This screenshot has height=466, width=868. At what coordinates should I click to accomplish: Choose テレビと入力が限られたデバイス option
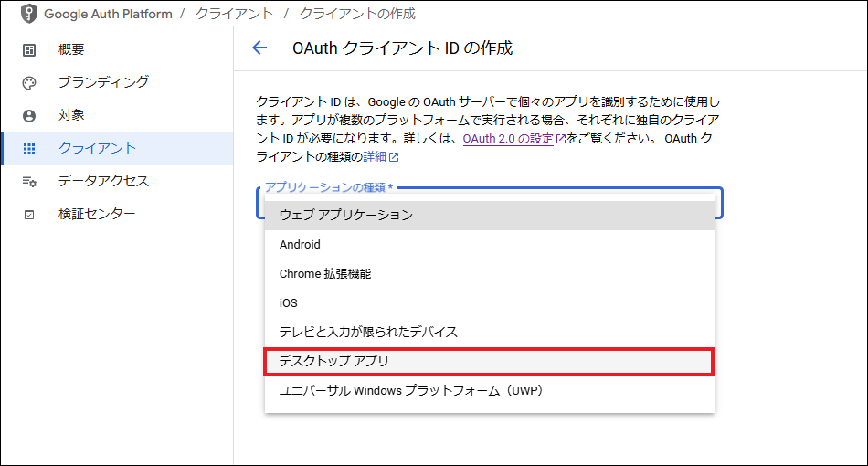click(368, 332)
